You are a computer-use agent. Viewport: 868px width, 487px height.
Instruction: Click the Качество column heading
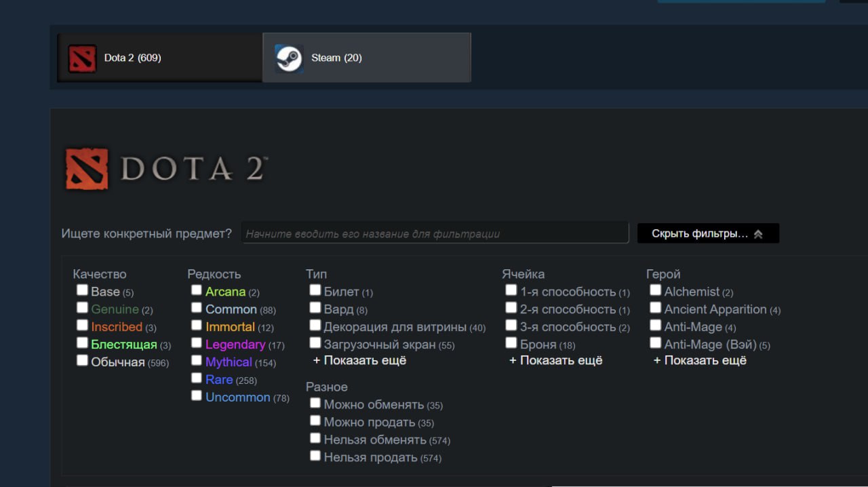tap(100, 274)
